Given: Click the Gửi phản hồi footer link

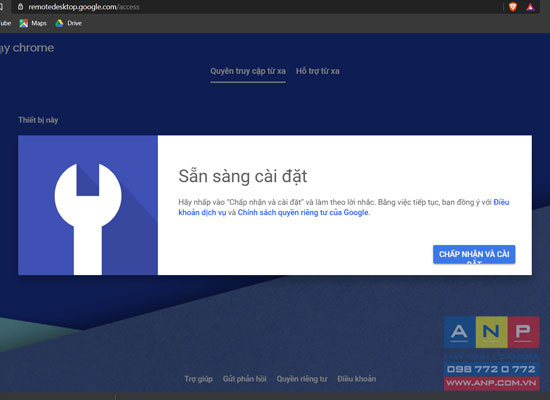Looking at the screenshot, I should pyautogui.click(x=244, y=379).
